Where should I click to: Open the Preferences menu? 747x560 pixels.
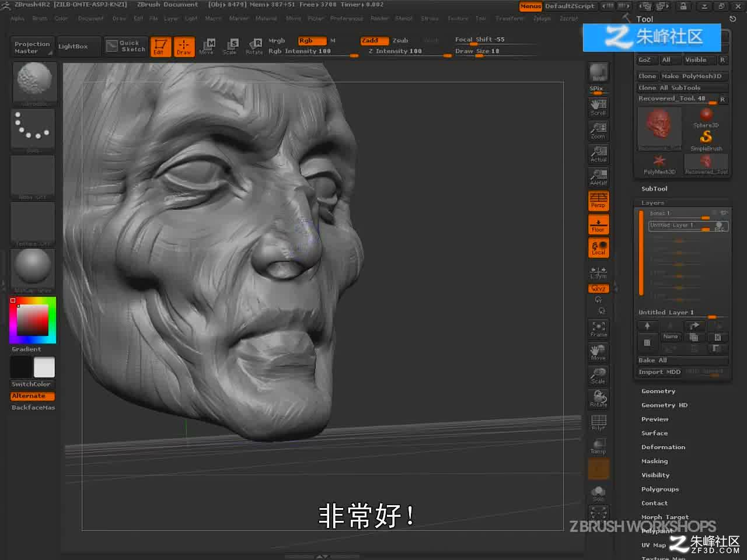(347, 19)
